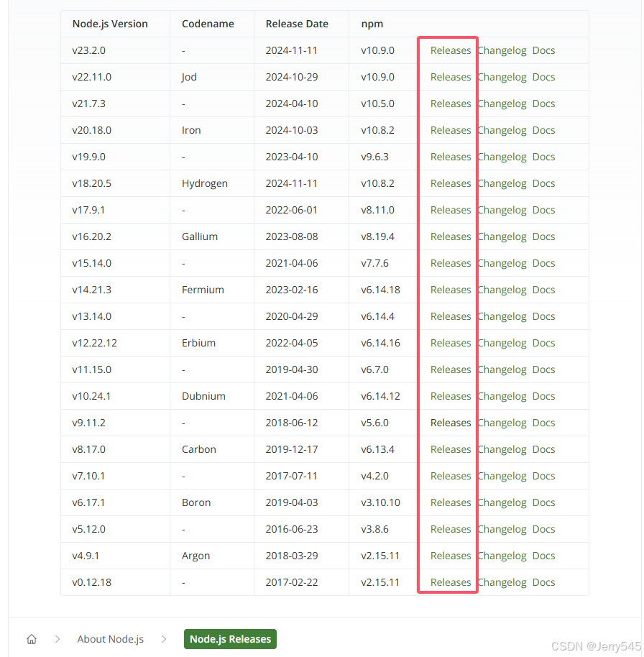The width and height of the screenshot is (644, 657).
Task: Open Changelog for v22.11.0 Jod
Action: pyautogui.click(x=502, y=77)
